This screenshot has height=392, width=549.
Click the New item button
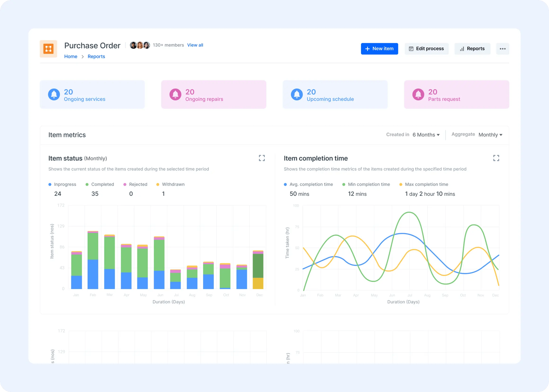tap(379, 48)
